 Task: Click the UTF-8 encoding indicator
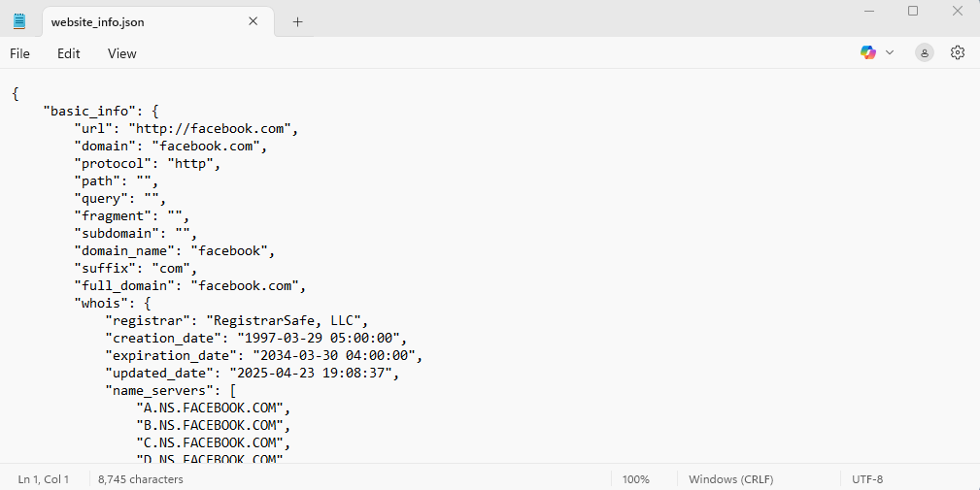(866, 479)
